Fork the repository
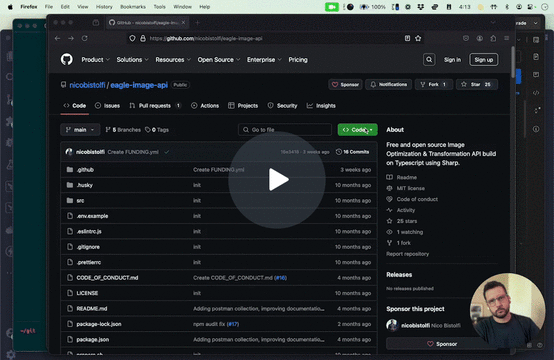554x360 pixels. pyautogui.click(x=434, y=84)
